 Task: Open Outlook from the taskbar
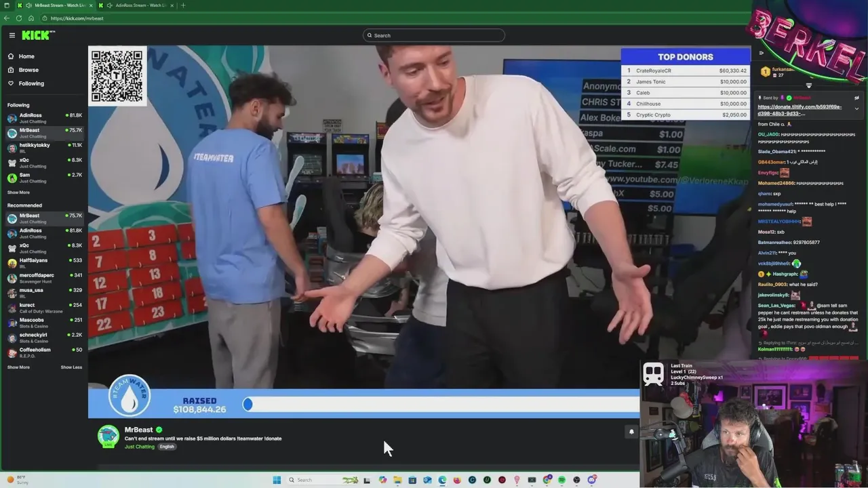click(427, 480)
